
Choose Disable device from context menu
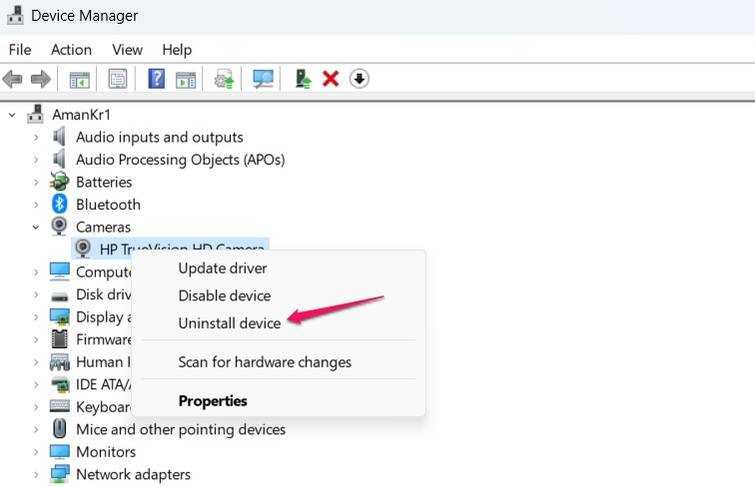point(224,295)
